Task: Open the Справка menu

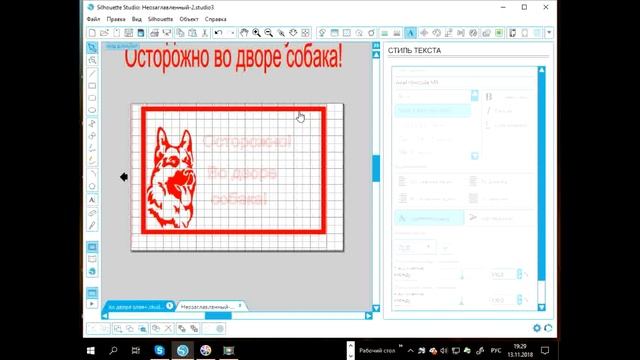Action: tap(216, 19)
